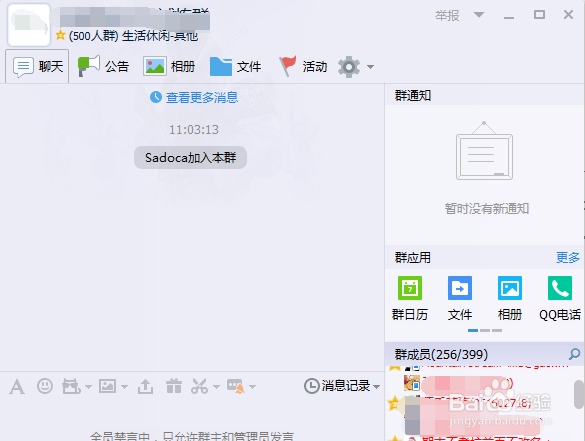Expand dropdown next to send picture icon
The image size is (585, 441).
(x=124, y=387)
